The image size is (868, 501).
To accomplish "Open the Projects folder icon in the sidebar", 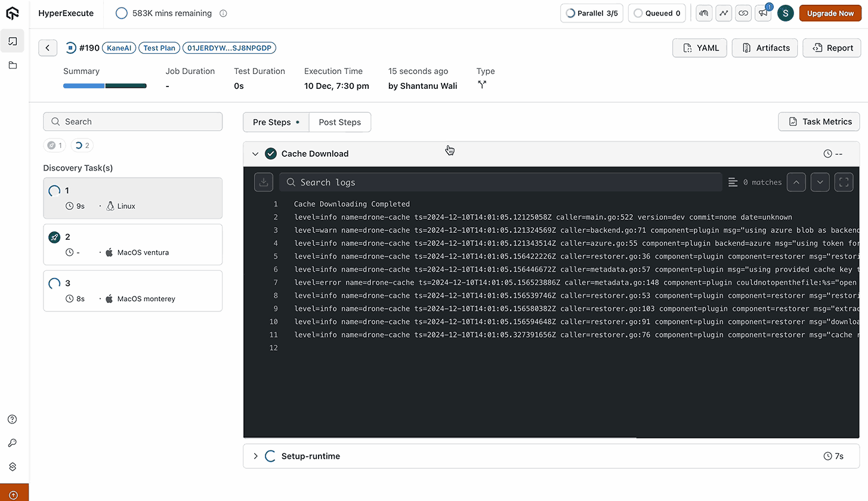I will point(12,65).
